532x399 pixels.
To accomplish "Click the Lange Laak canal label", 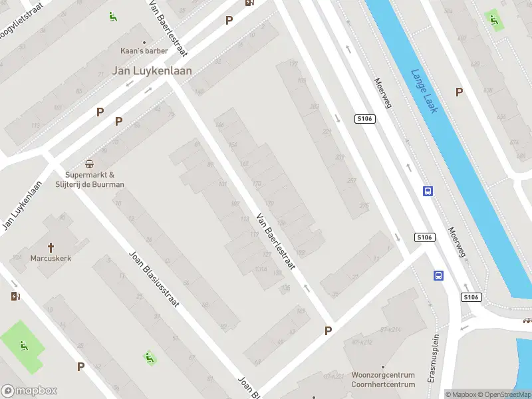I will pos(424,91).
